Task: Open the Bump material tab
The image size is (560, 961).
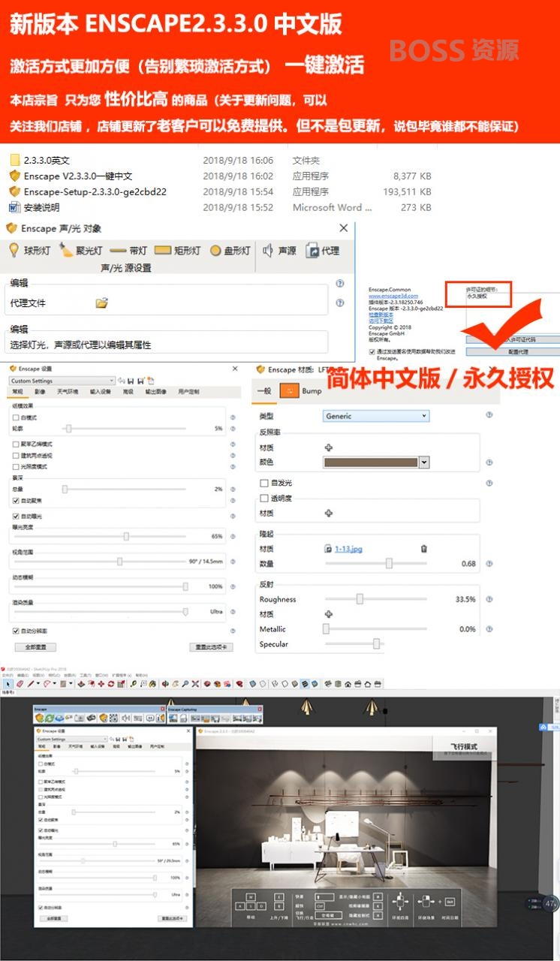Action: point(300,390)
